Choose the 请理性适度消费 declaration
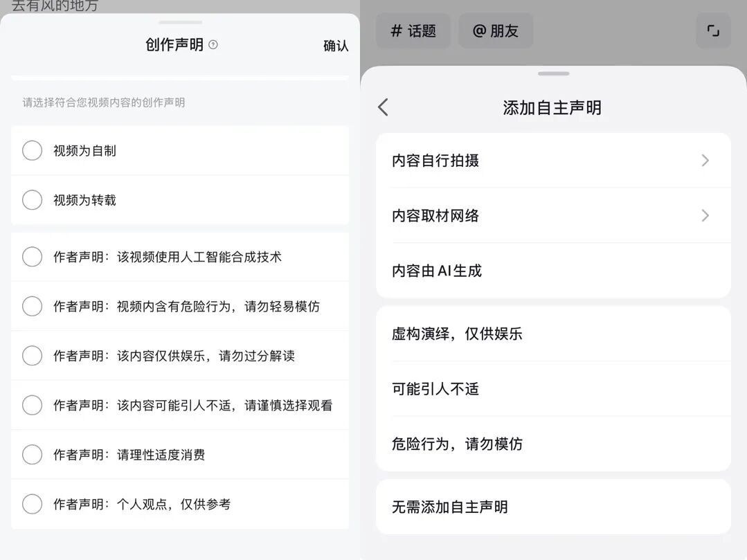 [x=32, y=454]
